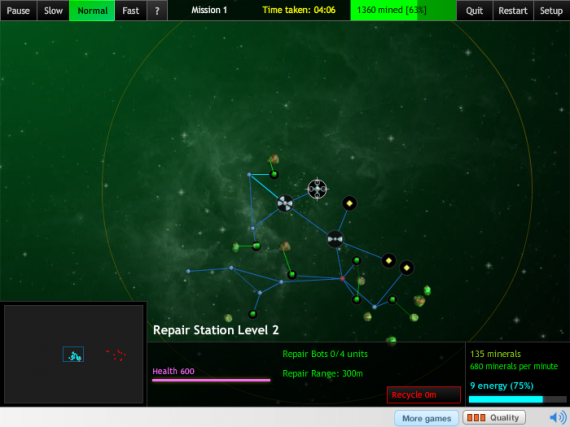The image size is (570, 427).
Task: Click the Recycle 0m button
Action: [424, 395]
